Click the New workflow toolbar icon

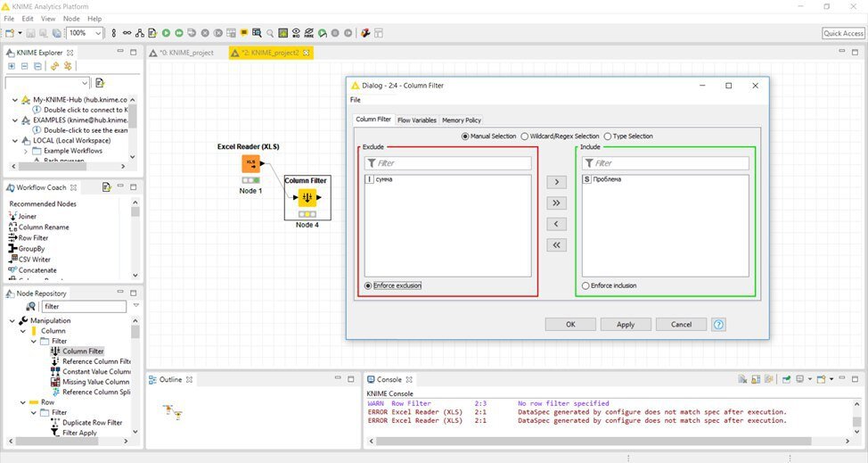click(10, 33)
